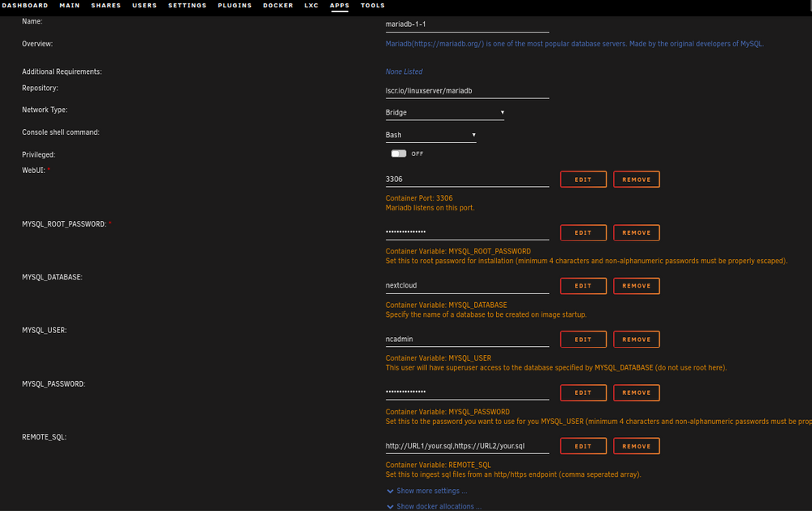Click the Show docker allocations chevron icon
The width and height of the screenshot is (812, 511).
click(390, 507)
